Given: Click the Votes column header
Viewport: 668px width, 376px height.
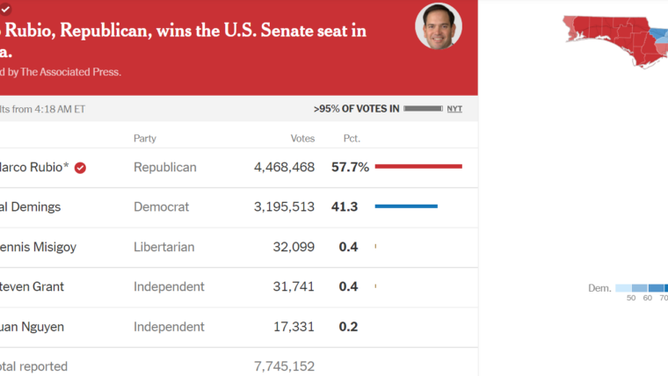Looking at the screenshot, I should click(x=302, y=138).
